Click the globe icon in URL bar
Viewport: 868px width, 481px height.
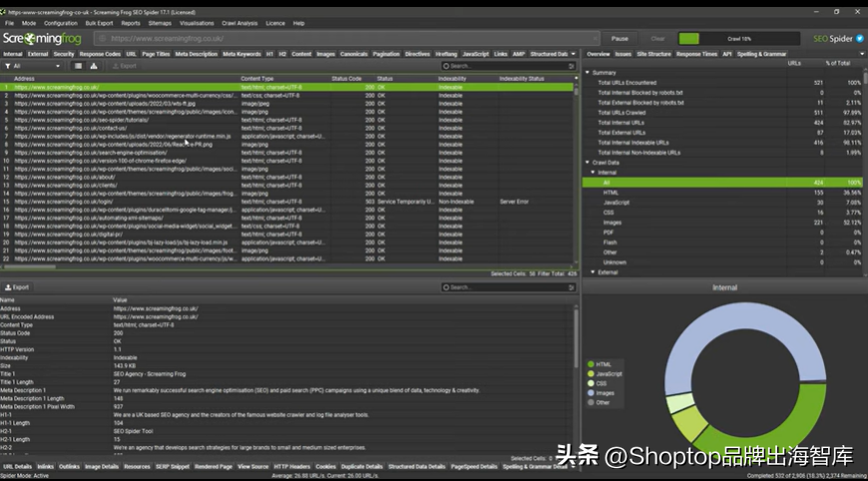tap(103, 39)
